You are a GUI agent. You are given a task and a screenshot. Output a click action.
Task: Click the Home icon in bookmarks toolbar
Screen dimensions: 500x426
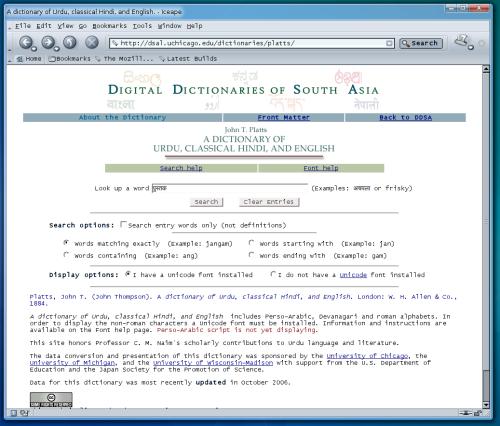(x=20, y=59)
